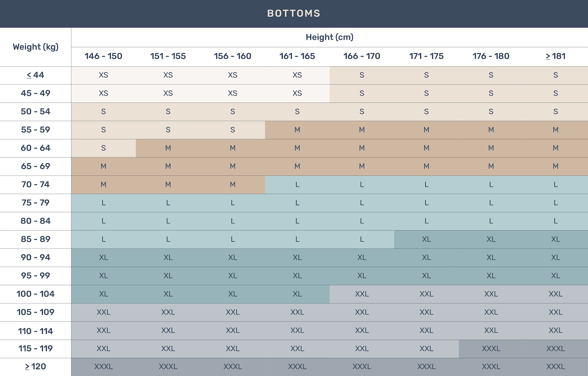Screen dimensions: 588x376
Task: Select the 161 - 165 height column header
Action: pyautogui.click(x=297, y=56)
